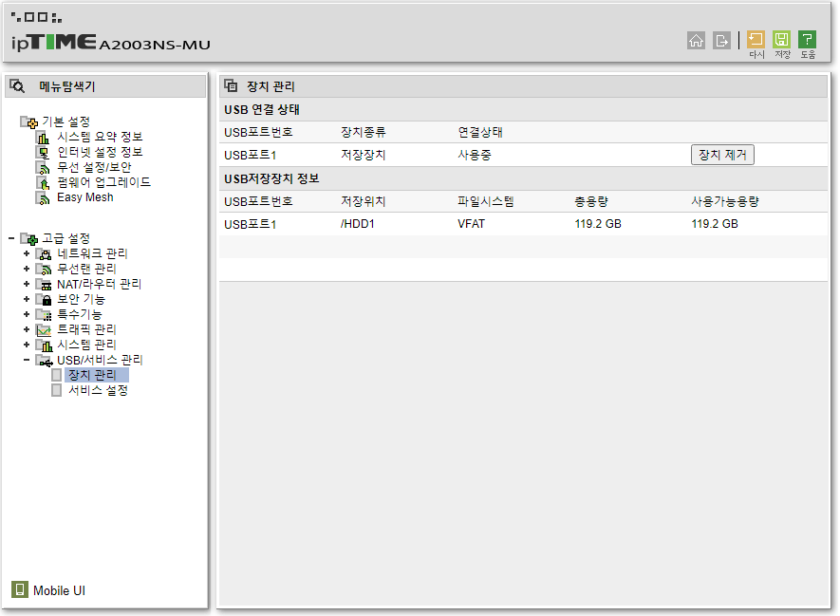Click the 인터넷 설정 정보 icon

tap(43, 153)
